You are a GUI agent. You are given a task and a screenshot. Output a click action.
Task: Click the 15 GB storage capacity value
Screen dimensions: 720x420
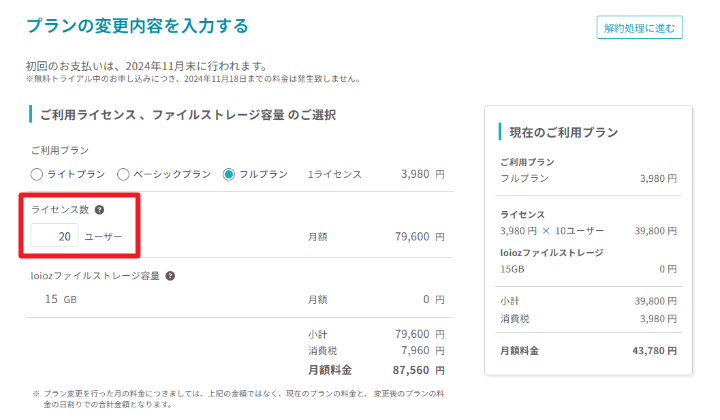pyautogui.click(x=61, y=299)
